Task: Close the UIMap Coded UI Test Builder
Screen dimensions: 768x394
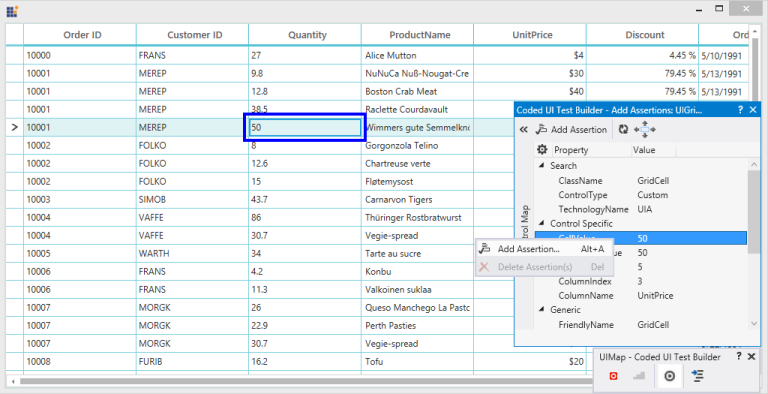Action: tap(751, 357)
